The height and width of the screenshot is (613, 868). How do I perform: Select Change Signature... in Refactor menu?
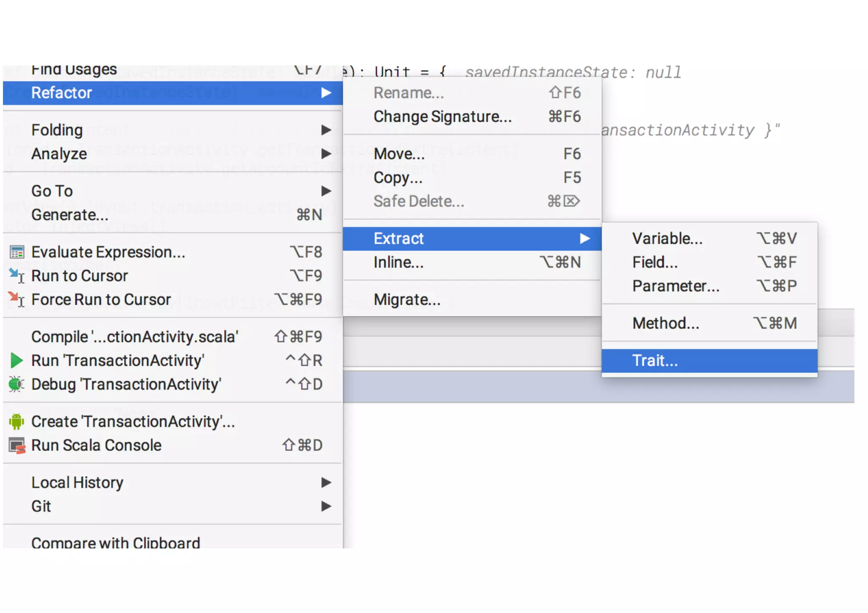(442, 116)
